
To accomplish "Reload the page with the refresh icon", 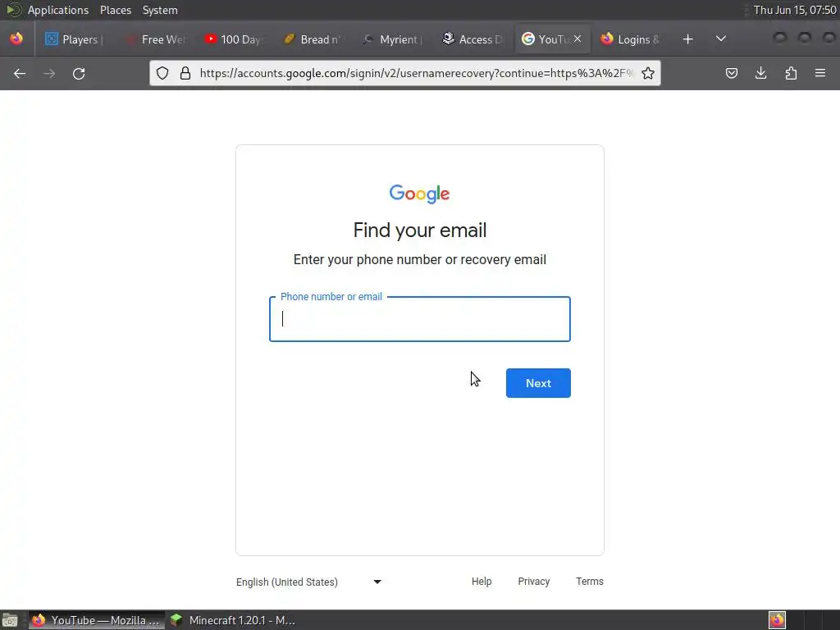I will coord(79,73).
